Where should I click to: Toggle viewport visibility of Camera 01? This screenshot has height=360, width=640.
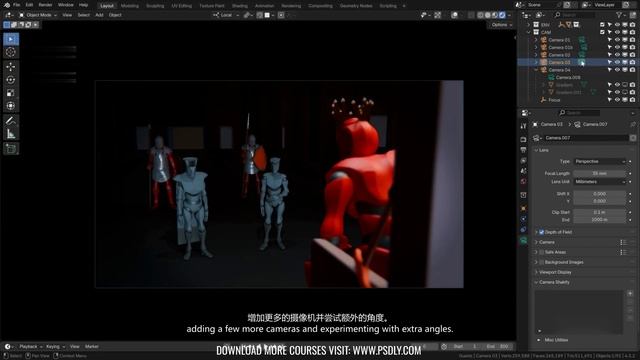coord(617,40)
